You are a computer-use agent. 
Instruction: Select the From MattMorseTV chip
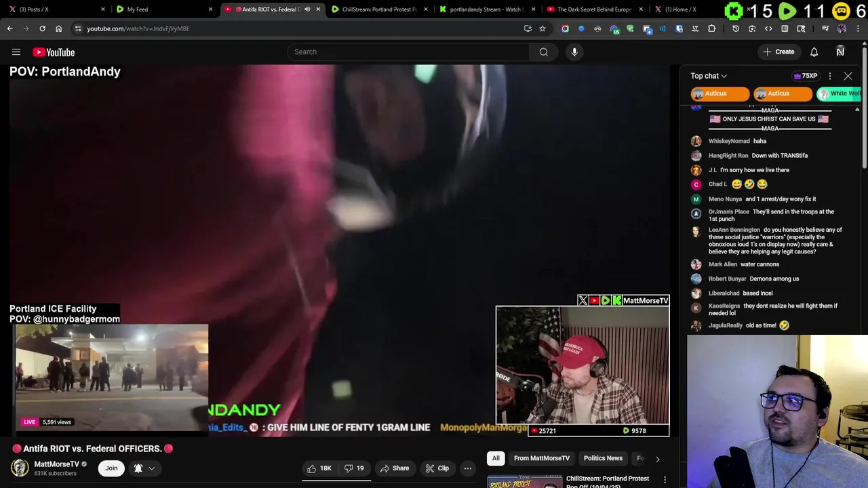tap(541, 459)
